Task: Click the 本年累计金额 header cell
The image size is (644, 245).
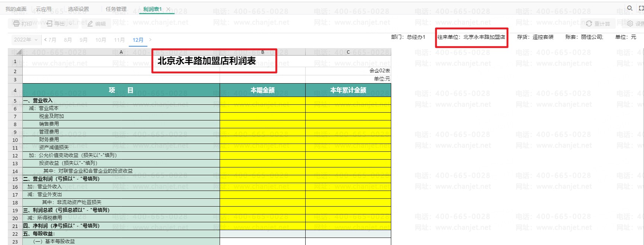Action: (348, 90)
